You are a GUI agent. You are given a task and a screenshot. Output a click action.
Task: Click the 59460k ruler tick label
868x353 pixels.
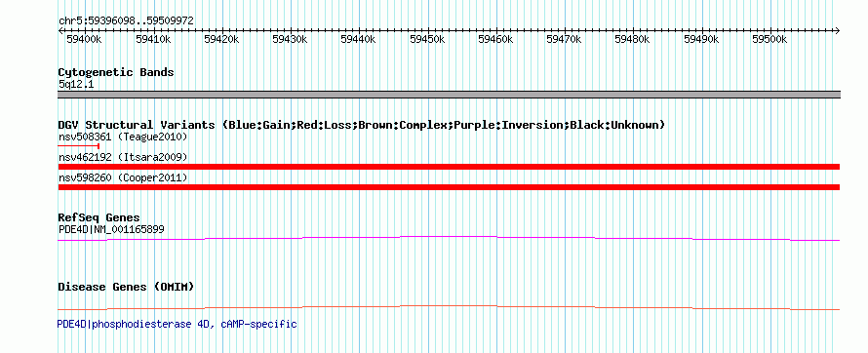click(495, 39)
